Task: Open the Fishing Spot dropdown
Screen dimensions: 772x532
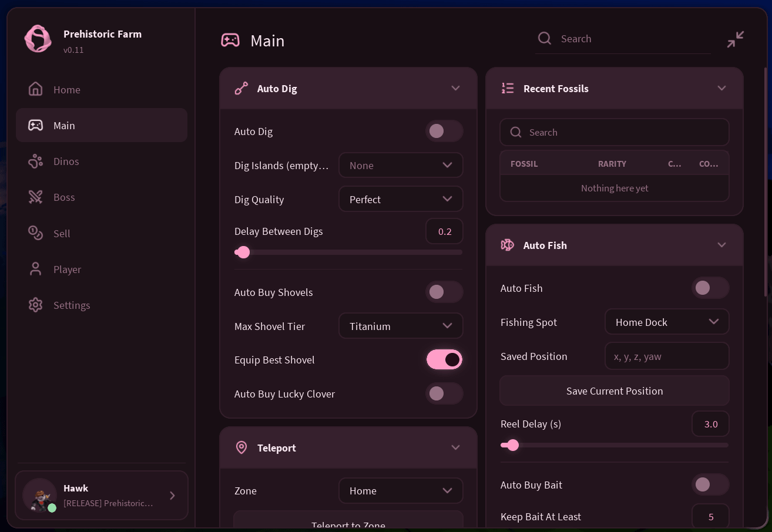Action: pyautogui.click(x=667, y=322)
